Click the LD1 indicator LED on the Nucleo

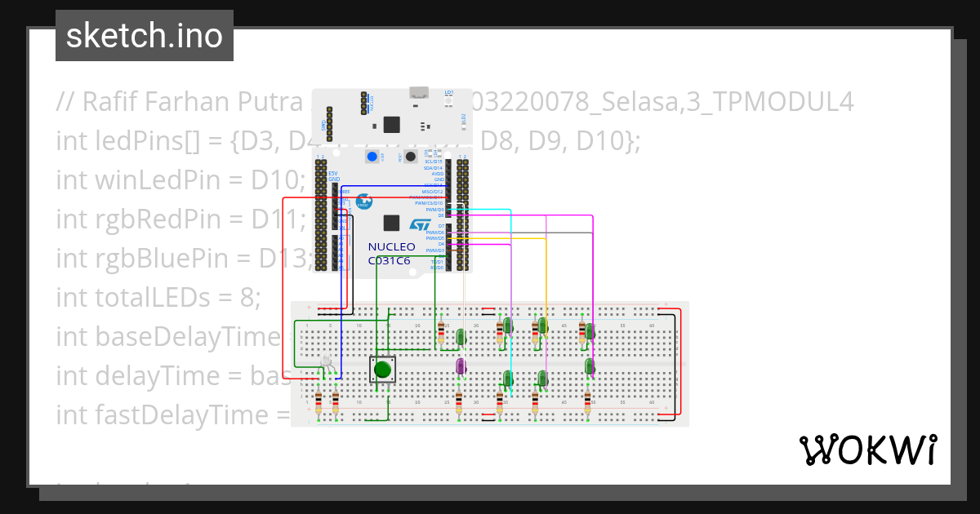tap(448, 100)
